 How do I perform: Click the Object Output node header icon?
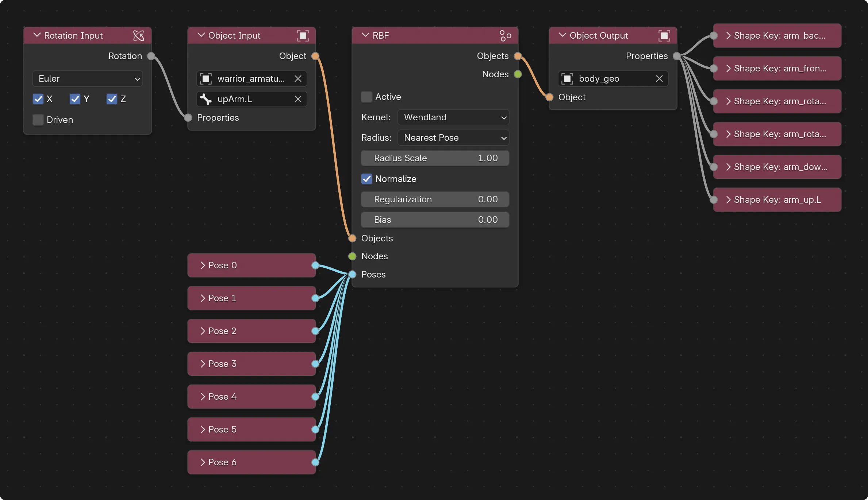[x=664, y=35]
